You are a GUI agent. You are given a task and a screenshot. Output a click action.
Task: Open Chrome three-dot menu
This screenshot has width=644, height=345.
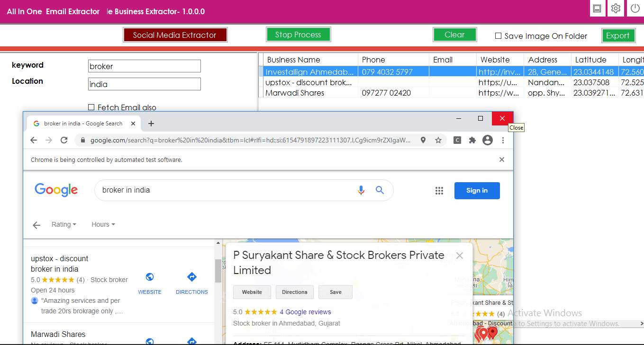click(503, 140)
